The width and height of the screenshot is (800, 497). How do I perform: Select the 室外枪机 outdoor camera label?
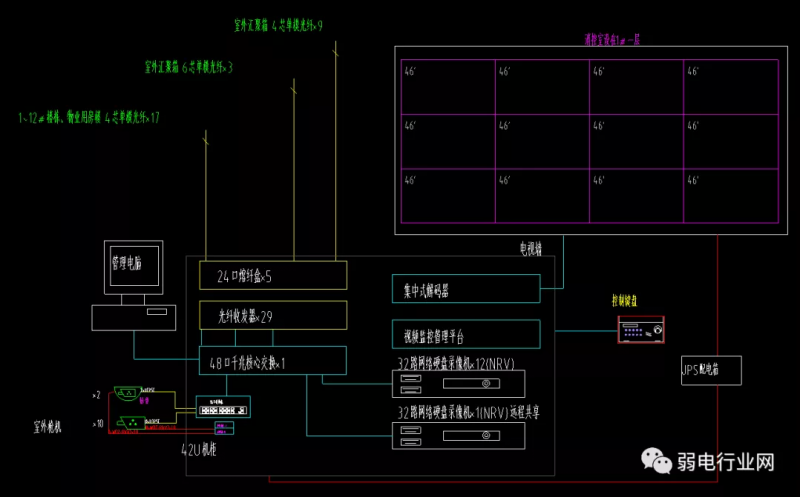coord(47,426)
